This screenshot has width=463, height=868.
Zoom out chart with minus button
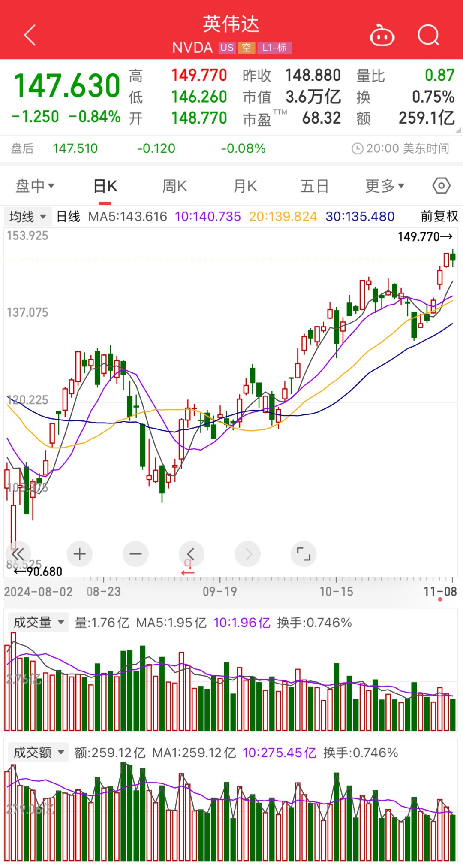135,554
